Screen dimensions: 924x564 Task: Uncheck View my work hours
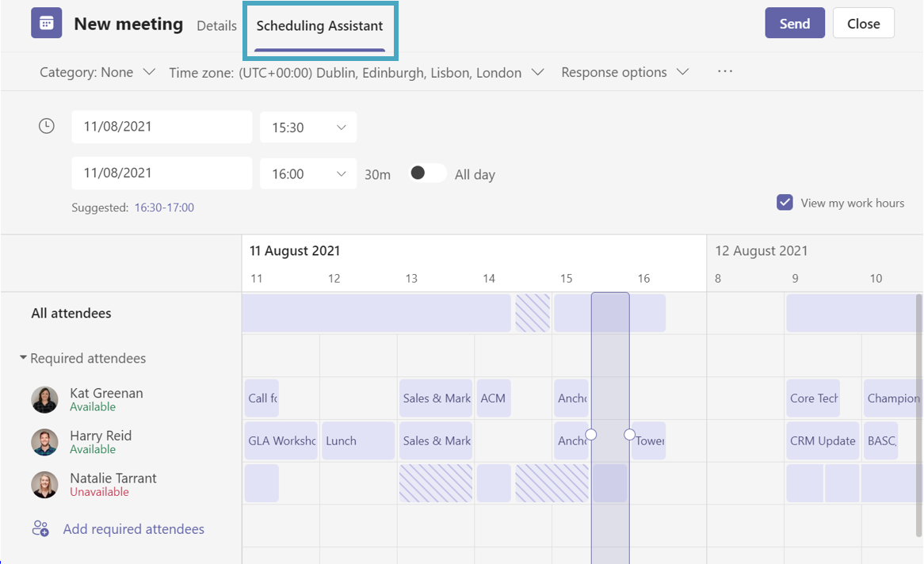click(785, 202)
